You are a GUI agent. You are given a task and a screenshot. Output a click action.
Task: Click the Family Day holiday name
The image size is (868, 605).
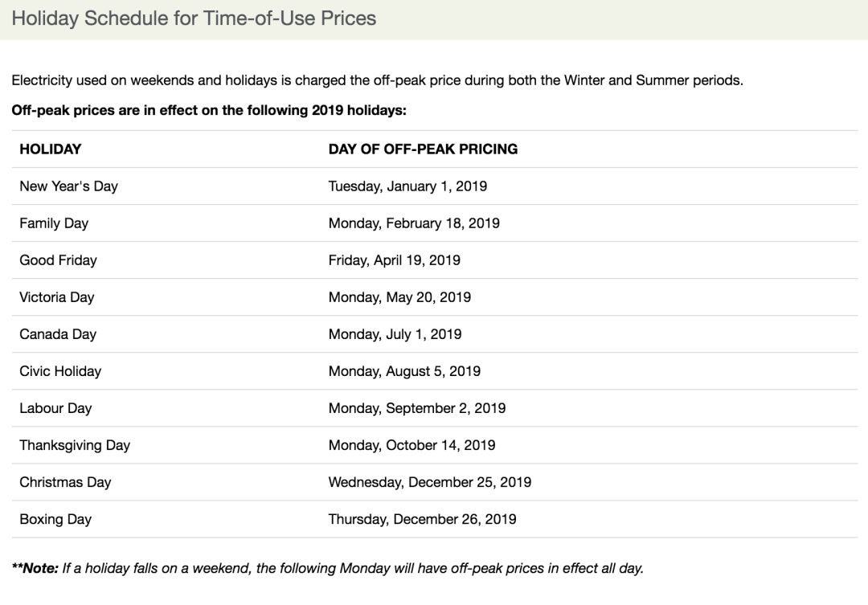point(54,223)
